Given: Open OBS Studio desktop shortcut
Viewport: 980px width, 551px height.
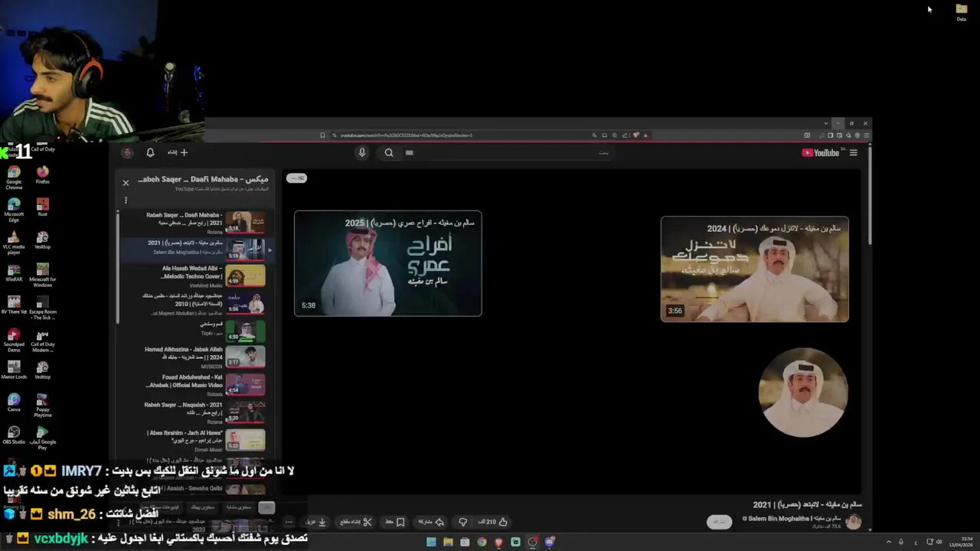Looking at the screenshot, I should [x=14, y=435].
